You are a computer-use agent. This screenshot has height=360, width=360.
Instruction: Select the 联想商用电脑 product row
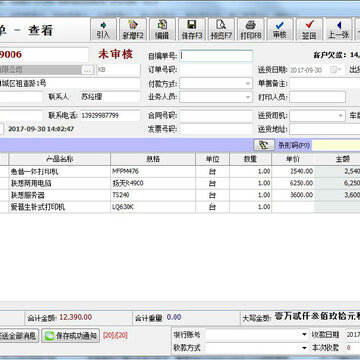coord(180,183)
